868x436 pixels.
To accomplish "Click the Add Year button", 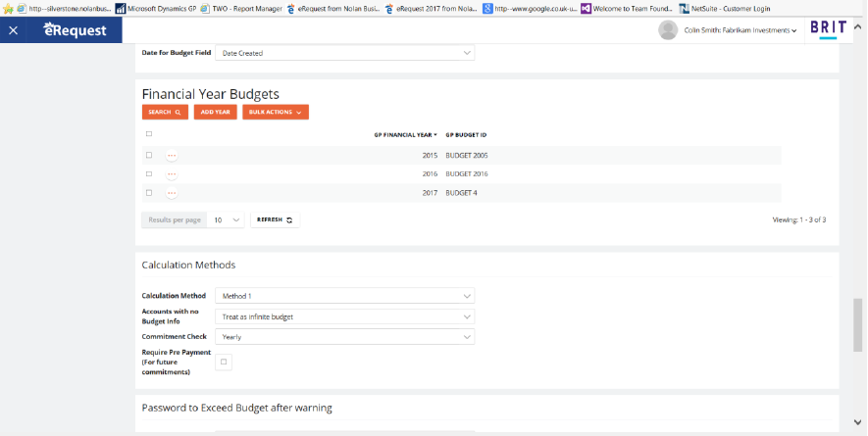I will tap(215, 113).
